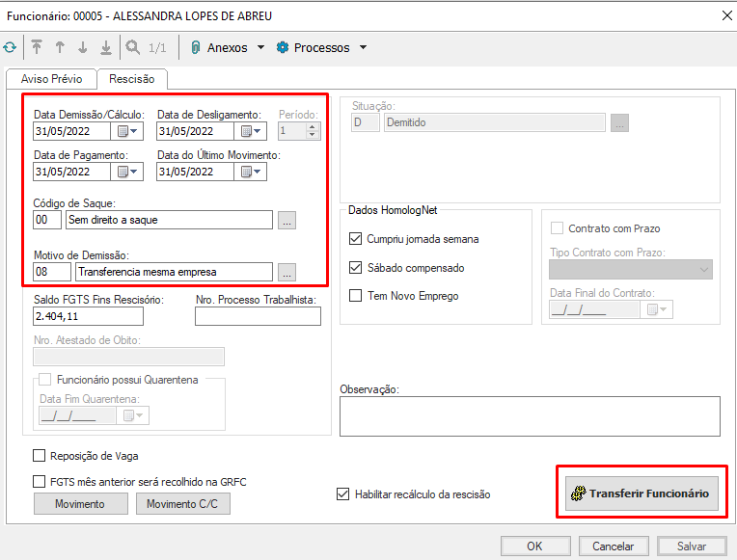The width and height of the screenshot is (737, 560).
Task: Open Anexos dropdown arrow
Action: point(260,47)
